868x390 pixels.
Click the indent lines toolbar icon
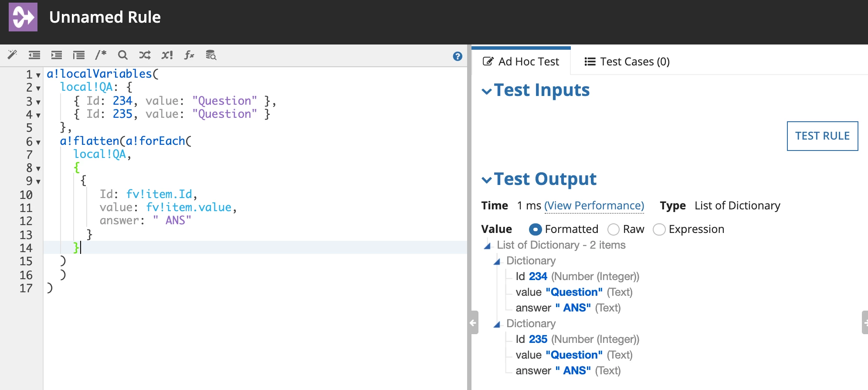click(57, 55)
